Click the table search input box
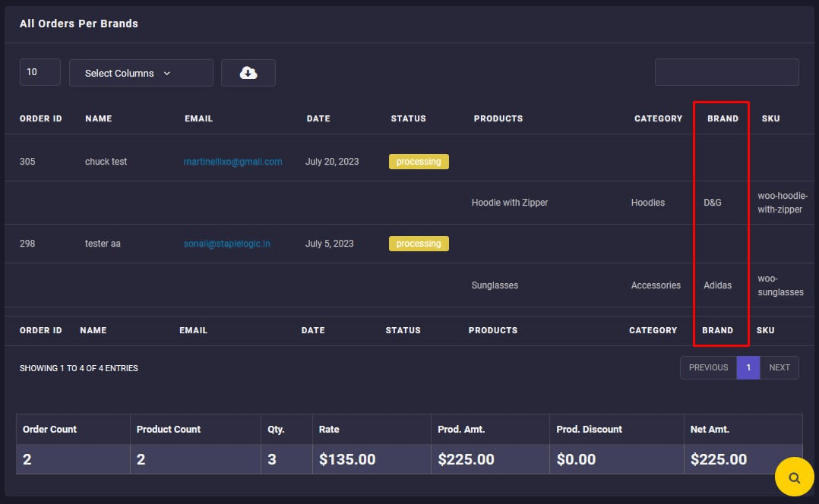 [726, 72]
